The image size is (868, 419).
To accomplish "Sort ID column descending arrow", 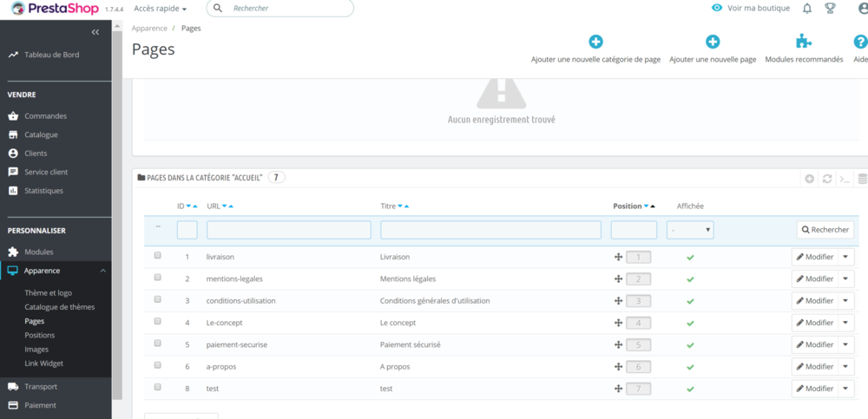I will [x=188, y=206].
